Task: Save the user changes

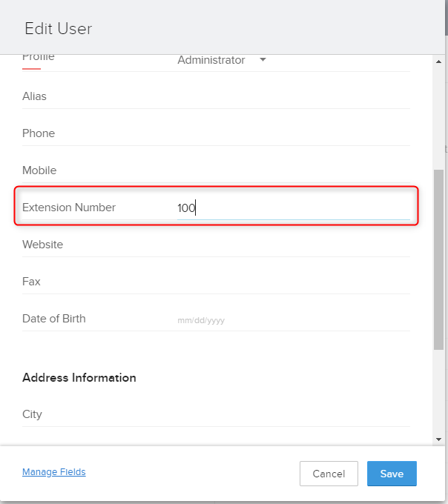Action: pyautogui.click(x=392, y=474)
